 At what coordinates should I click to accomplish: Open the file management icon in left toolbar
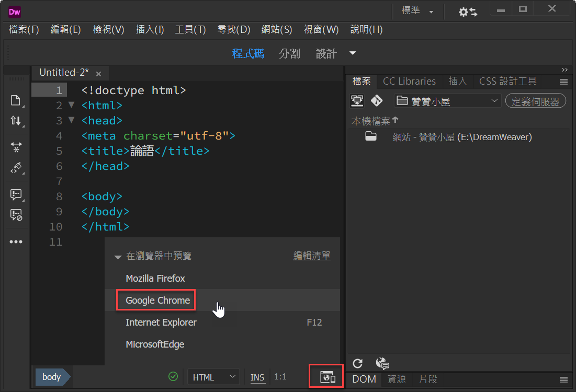15,100
